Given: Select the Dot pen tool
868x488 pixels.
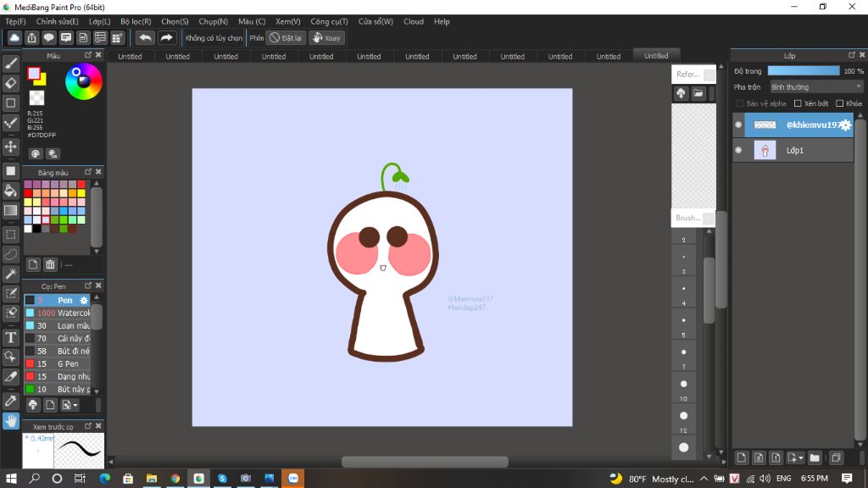Looking at the screenshot, I should 10,123.
